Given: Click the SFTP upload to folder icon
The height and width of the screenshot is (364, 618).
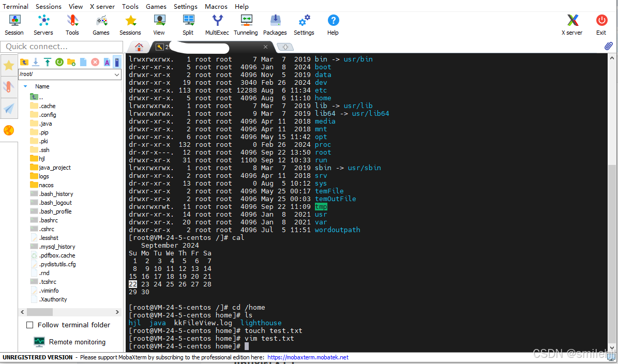Looking at the screenshot, I should (x=47, y=62).
